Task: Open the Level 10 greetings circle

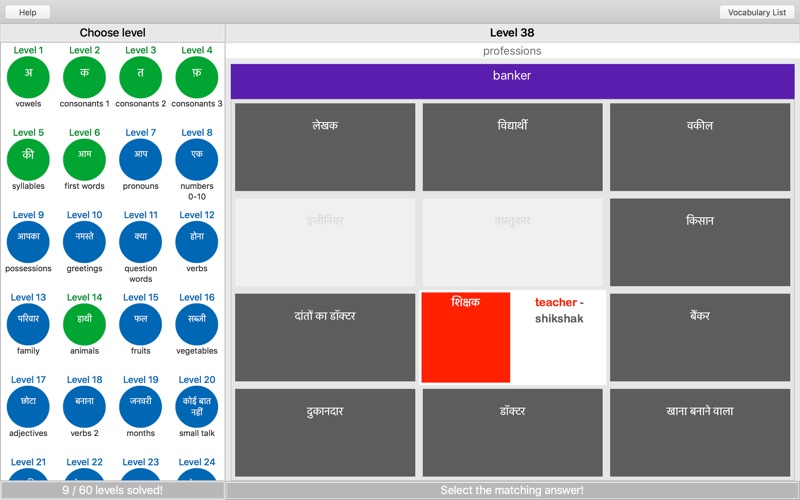Action: (x=84, y=242)
